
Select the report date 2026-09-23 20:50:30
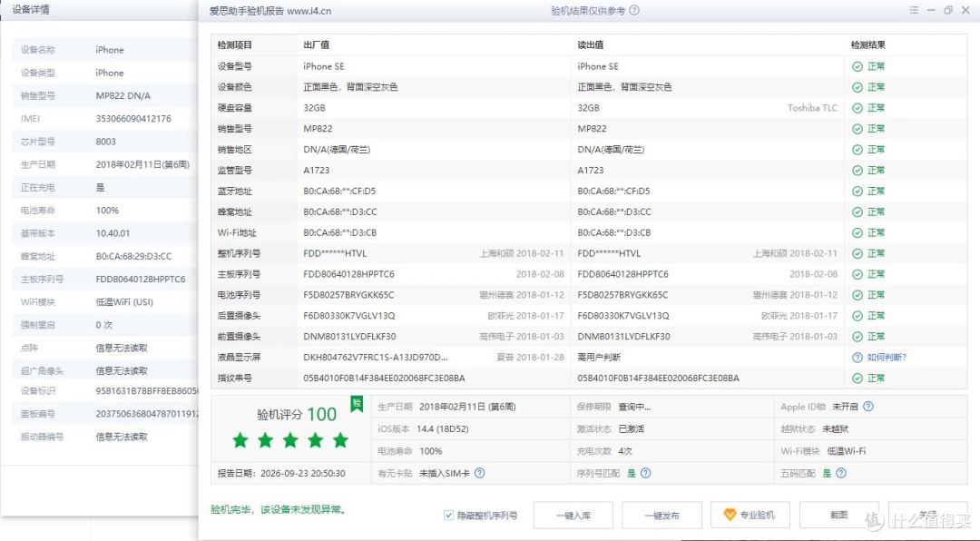point(302,474)
